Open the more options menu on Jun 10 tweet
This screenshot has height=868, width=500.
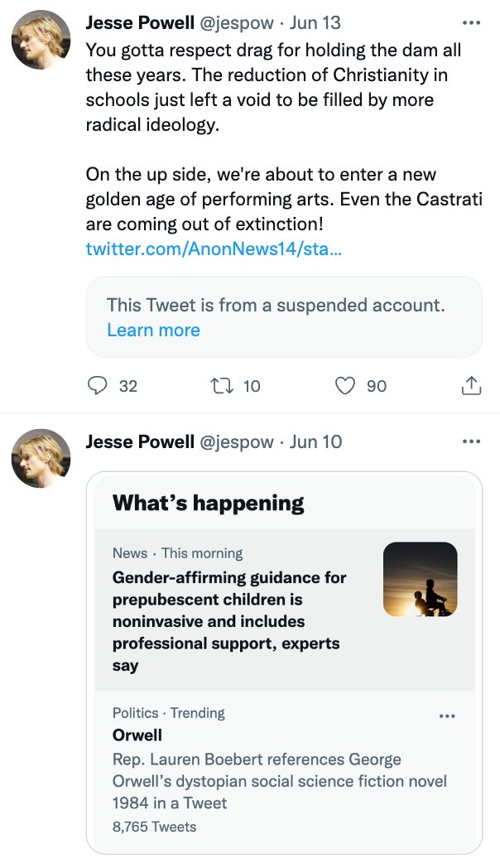(471, 441)
